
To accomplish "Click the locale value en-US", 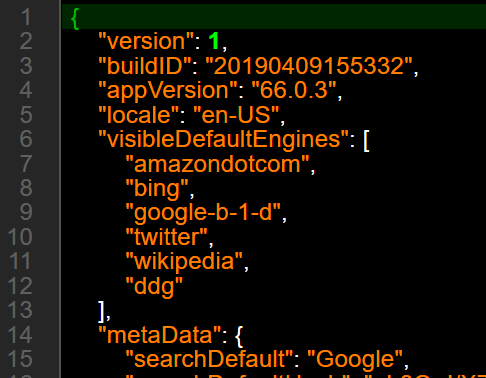I will click(x=236, y=115).
